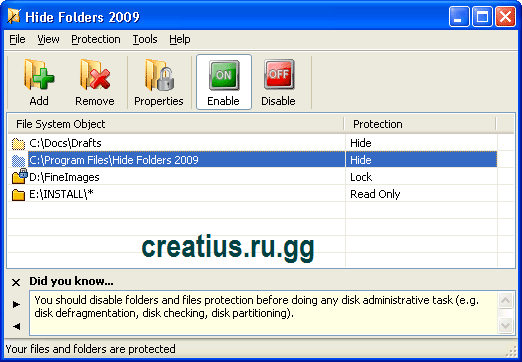The width and height of the screenshot is (522, 362).
Task: Click the folder icon for E:\INSTALL\*
Action: click(18, 194)
